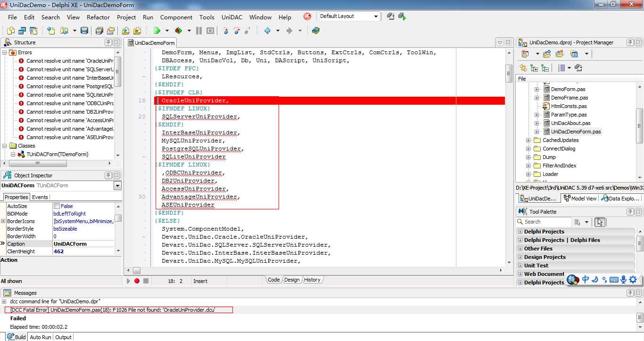Open the UniDAC menu
This screenshot has width=644, height=341.
tap(232, 17)
